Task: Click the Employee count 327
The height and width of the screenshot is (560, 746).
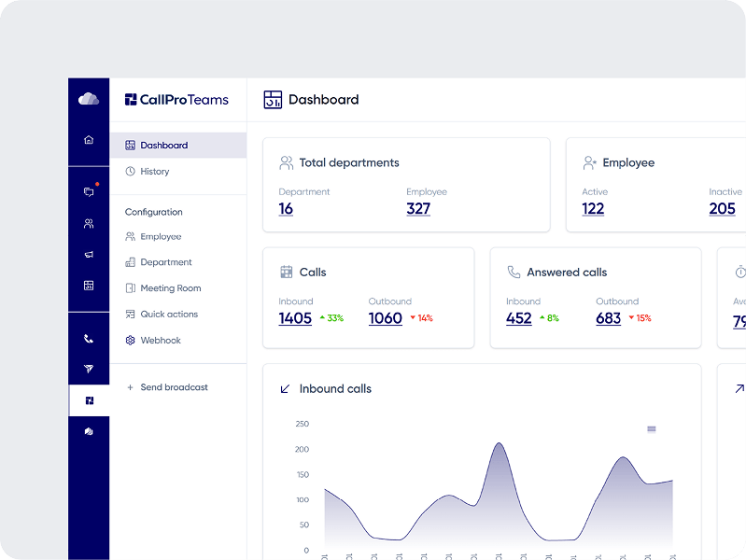Action: tap(418, 209)
